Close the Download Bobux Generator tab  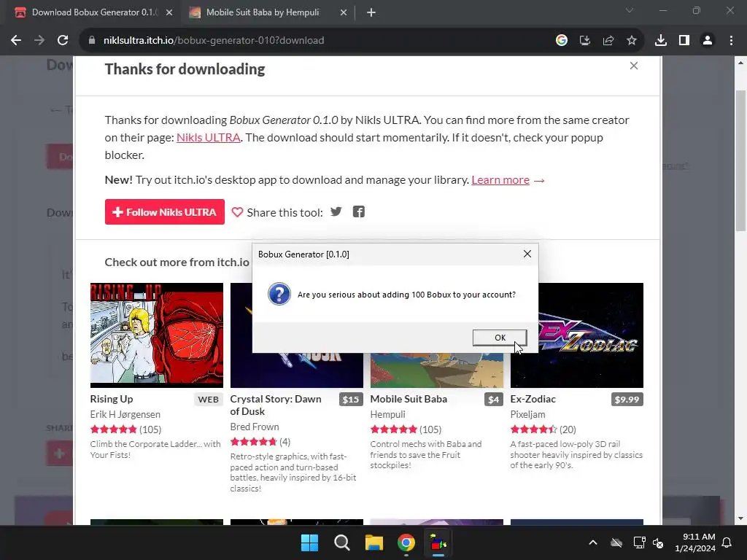click(169, 12)
